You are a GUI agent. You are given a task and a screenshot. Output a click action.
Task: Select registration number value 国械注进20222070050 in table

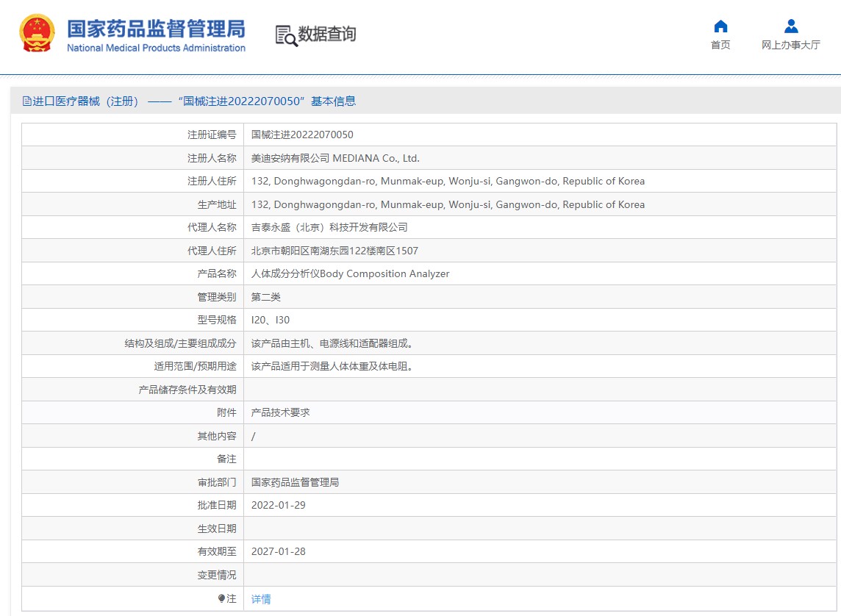coord(302,135)
